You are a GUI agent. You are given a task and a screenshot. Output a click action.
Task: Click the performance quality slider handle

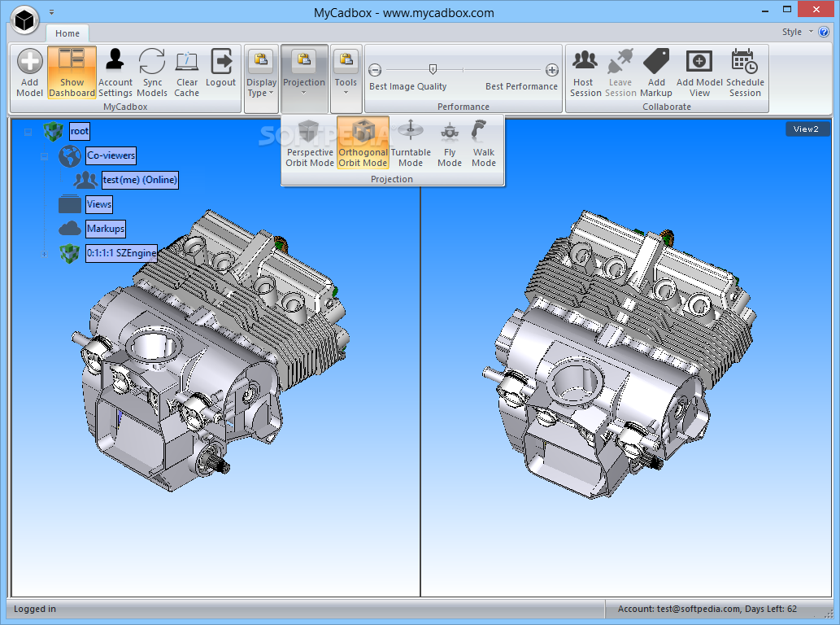pos(433,69)
